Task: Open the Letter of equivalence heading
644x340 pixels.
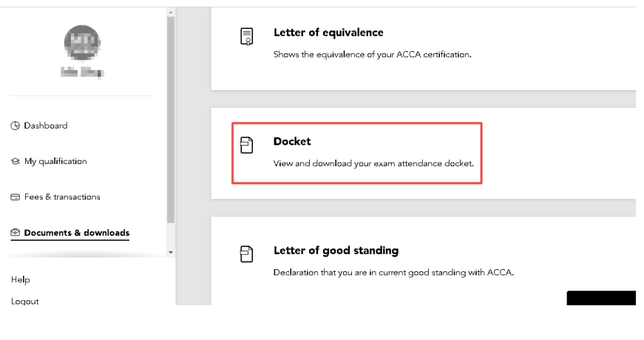Action: point(328,33)
